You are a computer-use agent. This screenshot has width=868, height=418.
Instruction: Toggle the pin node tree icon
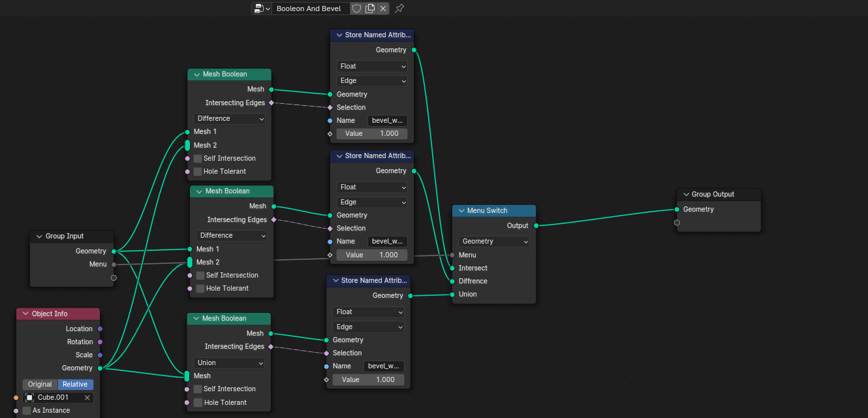point(400,8)
